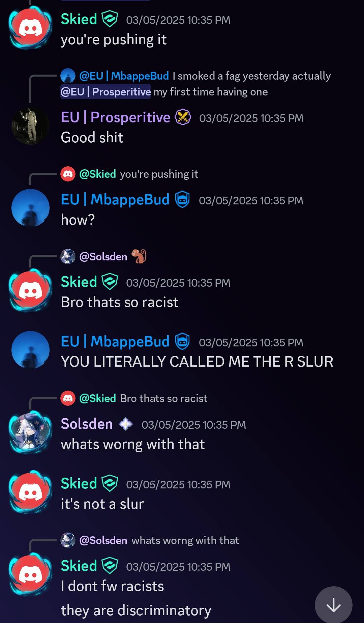Viewport: 364px width, 623px height.
Task: Tap Skied's green shield role badge in top message
Action: tap(110, 19)
